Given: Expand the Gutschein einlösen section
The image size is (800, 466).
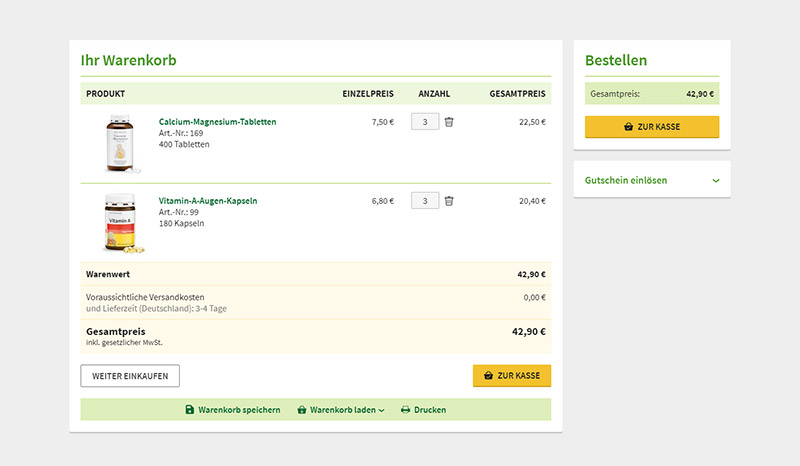Looking at the screenshot, I should click(x=626, y=181).
